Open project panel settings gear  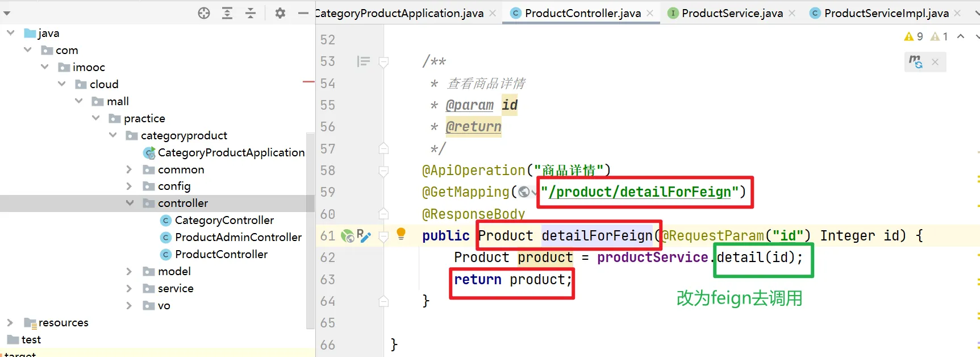click(280, 13)
